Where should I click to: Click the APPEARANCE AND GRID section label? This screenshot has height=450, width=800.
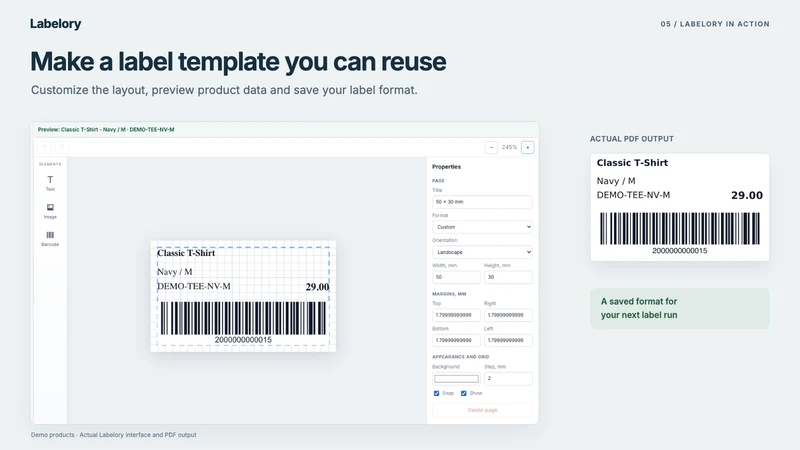(x=461, y=357)
